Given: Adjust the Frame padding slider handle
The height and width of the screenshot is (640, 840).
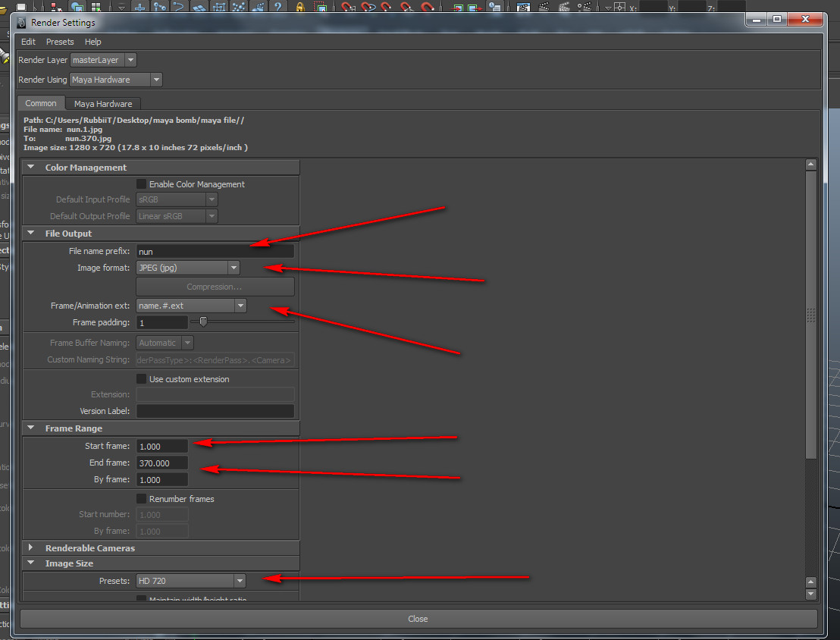Looking at the screenshot, I should tap(203, 322).
